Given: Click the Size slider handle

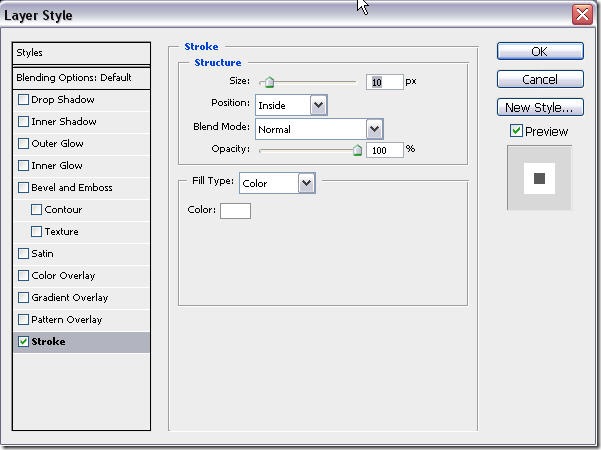Looking at the screenshot, I should point(268,83).
